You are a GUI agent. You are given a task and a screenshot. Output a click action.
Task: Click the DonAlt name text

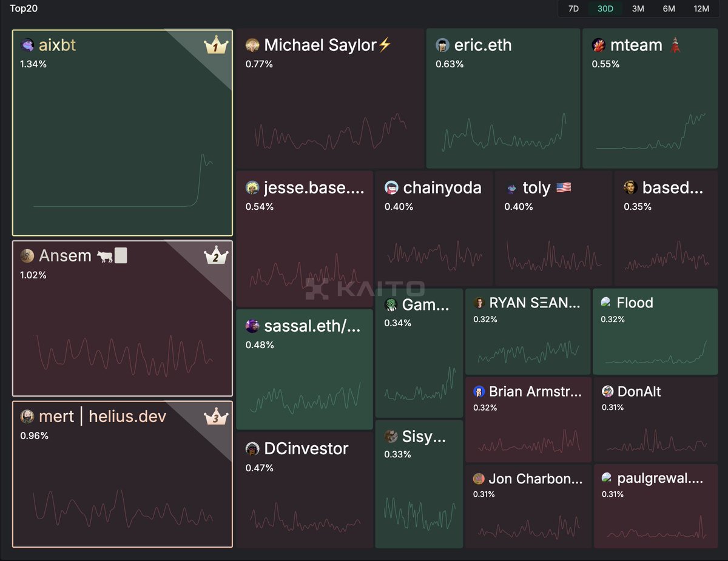point(639,391)
